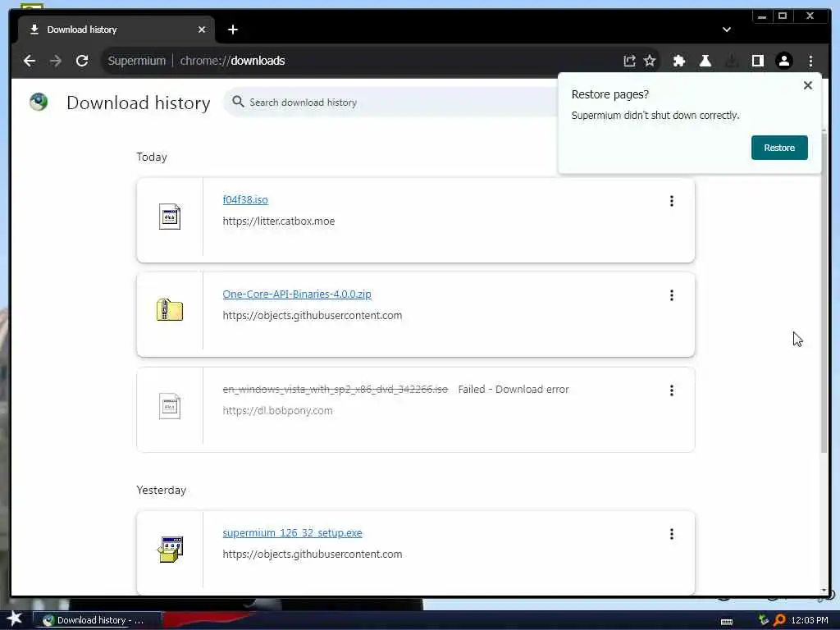This screenshot has width=840, height=630.
Task: Click the supermium setup installer icon
Action: tap(171, 549)
